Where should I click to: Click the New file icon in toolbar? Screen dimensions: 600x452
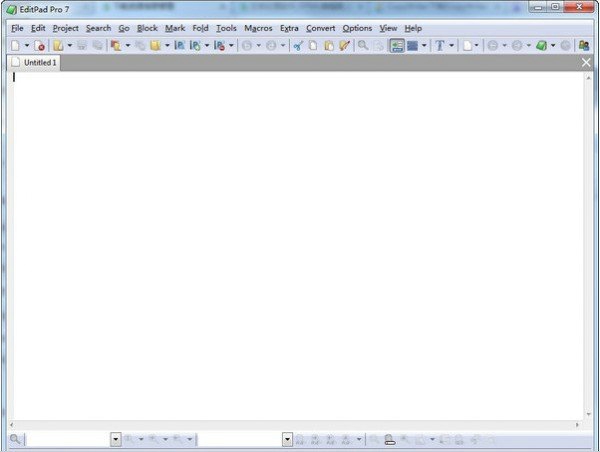pos(14,45)
